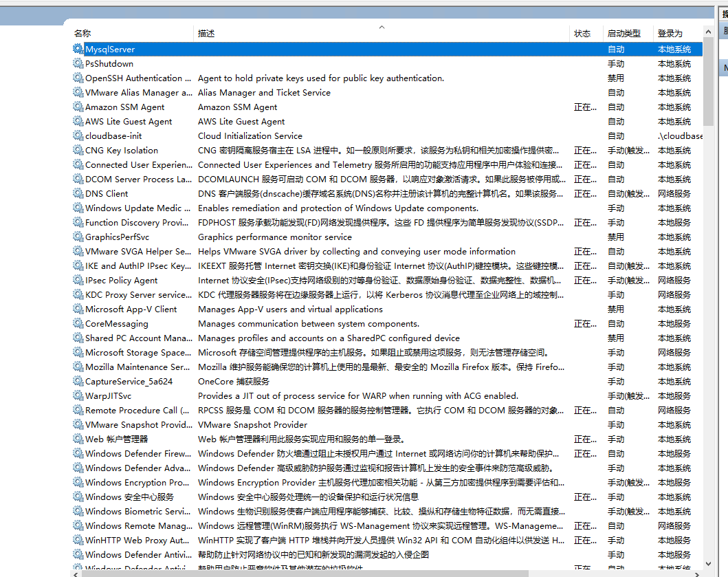The image size is (728, 577).
Task: Select the Windows Remote Management service name
Action: pos(139,525)
